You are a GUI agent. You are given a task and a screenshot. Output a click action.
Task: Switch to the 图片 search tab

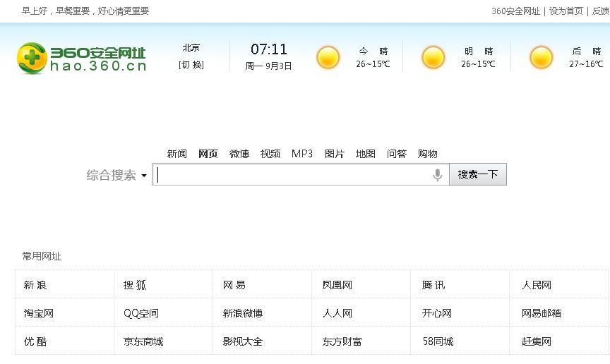(x=335, y=154)
